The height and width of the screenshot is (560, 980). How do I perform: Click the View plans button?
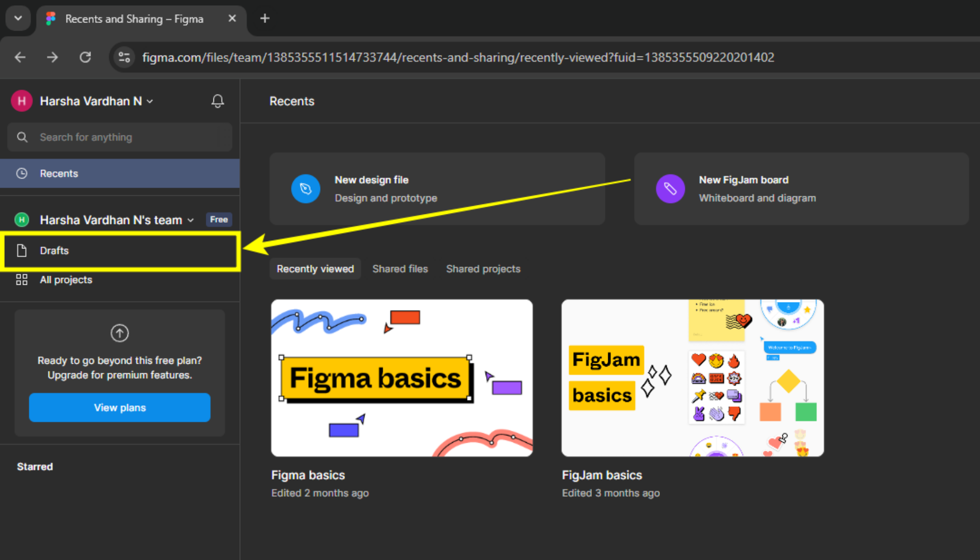tap(120, 407)
